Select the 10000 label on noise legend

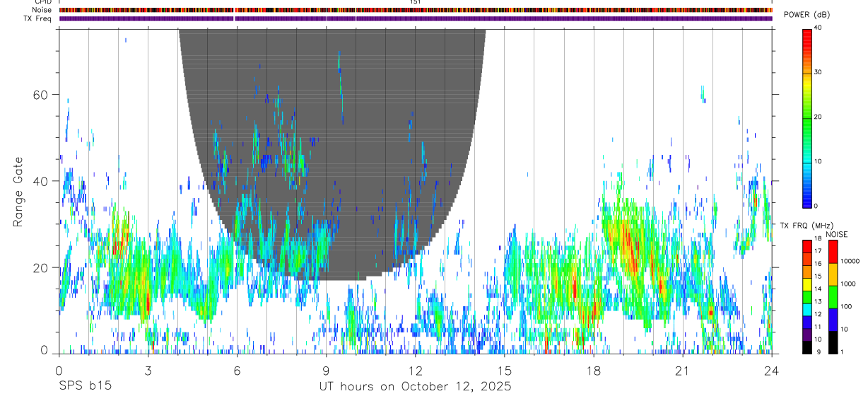pyautogui.click(x=849, y=261)
